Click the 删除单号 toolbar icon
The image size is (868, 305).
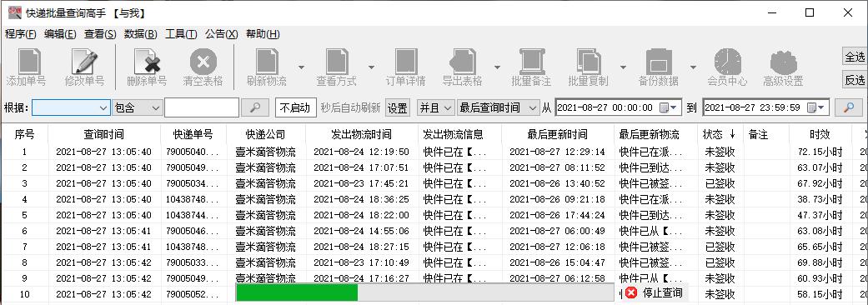[147, 62]
